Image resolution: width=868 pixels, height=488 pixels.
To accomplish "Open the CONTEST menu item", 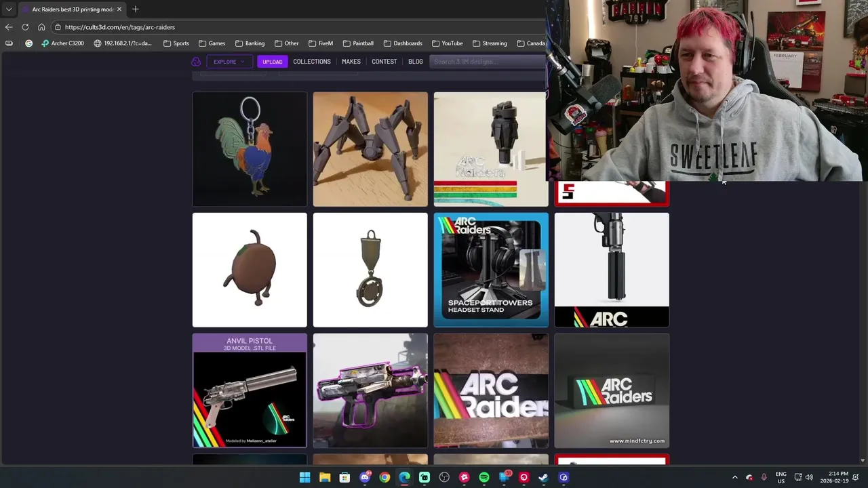I will coord(384,62).
